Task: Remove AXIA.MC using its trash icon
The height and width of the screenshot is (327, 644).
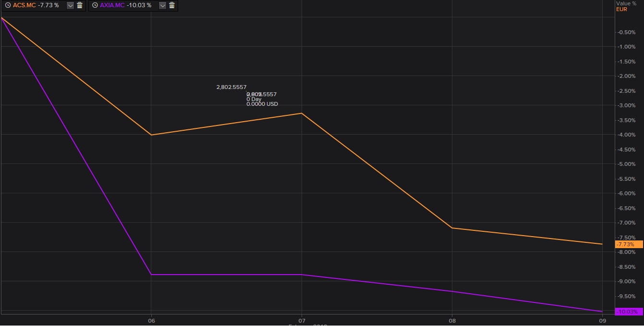Action: (x=172, y=5)
